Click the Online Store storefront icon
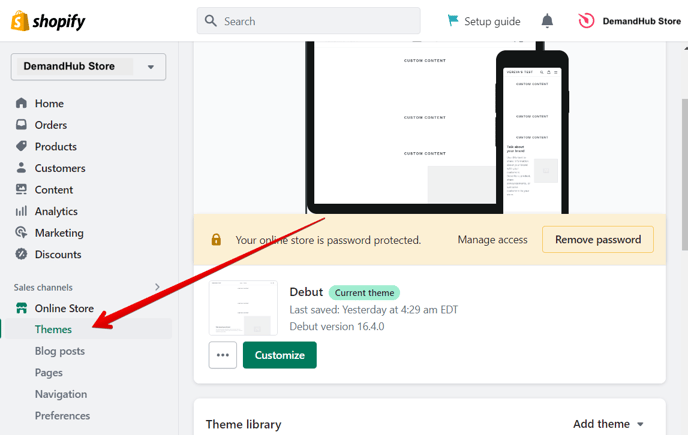 coord(21,308)
